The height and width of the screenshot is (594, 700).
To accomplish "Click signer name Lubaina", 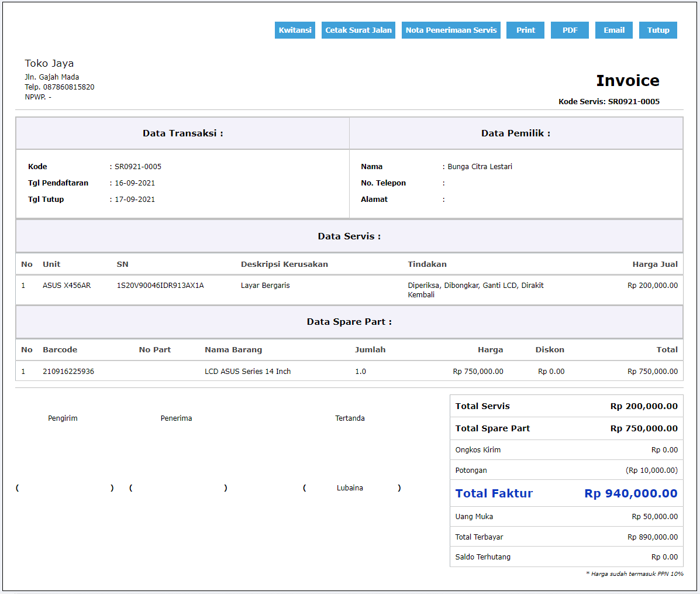I will click(350, 488).
